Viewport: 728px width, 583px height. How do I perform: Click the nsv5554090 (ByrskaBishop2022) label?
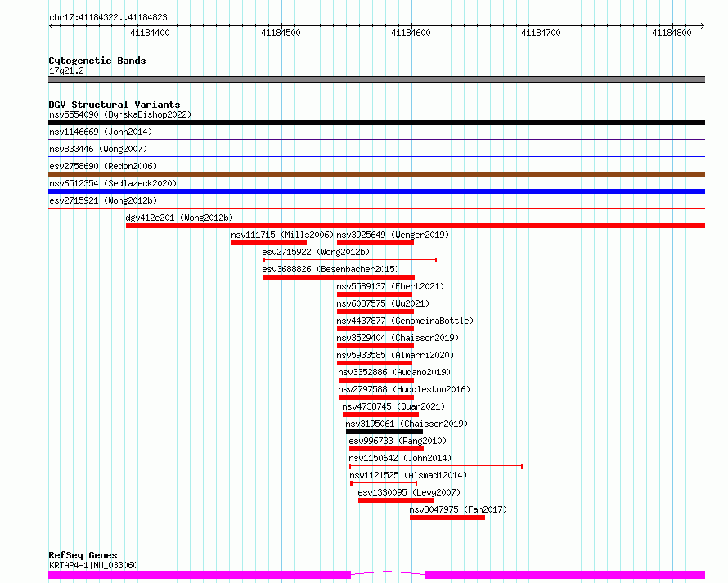(x=120, y=114)
